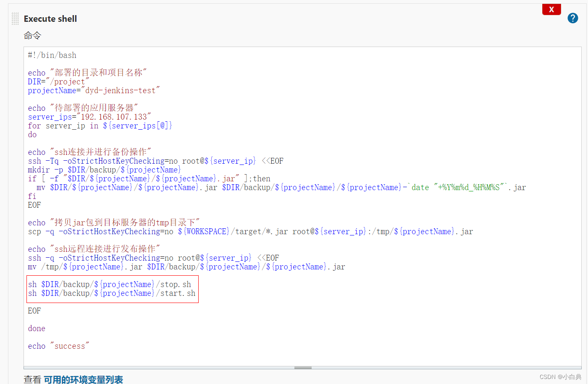
Task: Open help for Execute shell
Action: coord(572,18)
